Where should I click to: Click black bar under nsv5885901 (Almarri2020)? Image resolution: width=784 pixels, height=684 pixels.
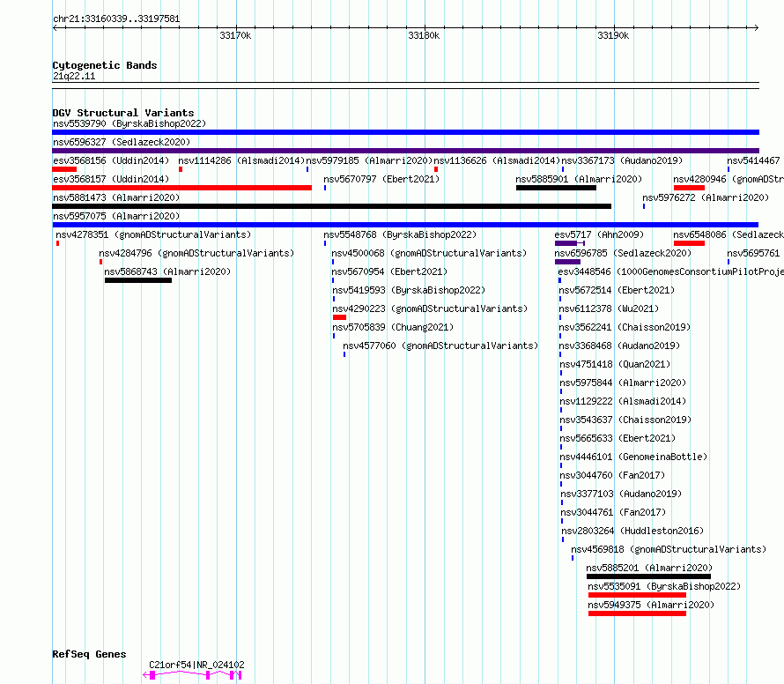pos(556,188)
